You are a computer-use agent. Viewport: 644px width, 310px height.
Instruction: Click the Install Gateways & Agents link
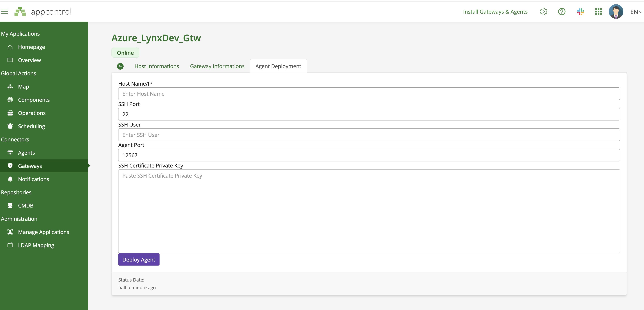tap(495, 11)
